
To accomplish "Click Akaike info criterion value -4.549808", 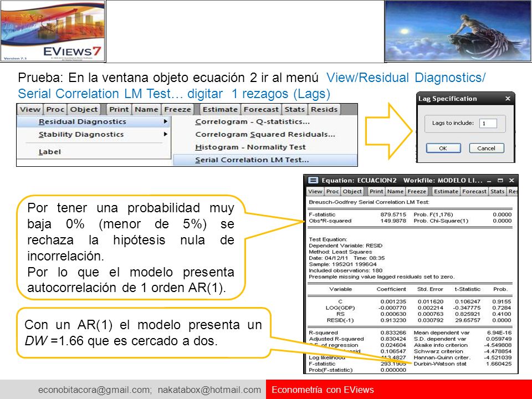I will (x=498, y=345).
